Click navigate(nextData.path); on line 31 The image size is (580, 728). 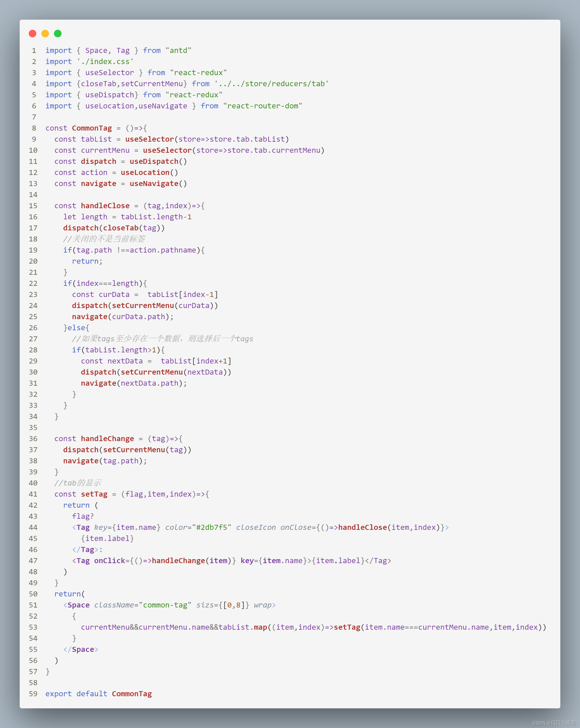click(x=134, y=383)
